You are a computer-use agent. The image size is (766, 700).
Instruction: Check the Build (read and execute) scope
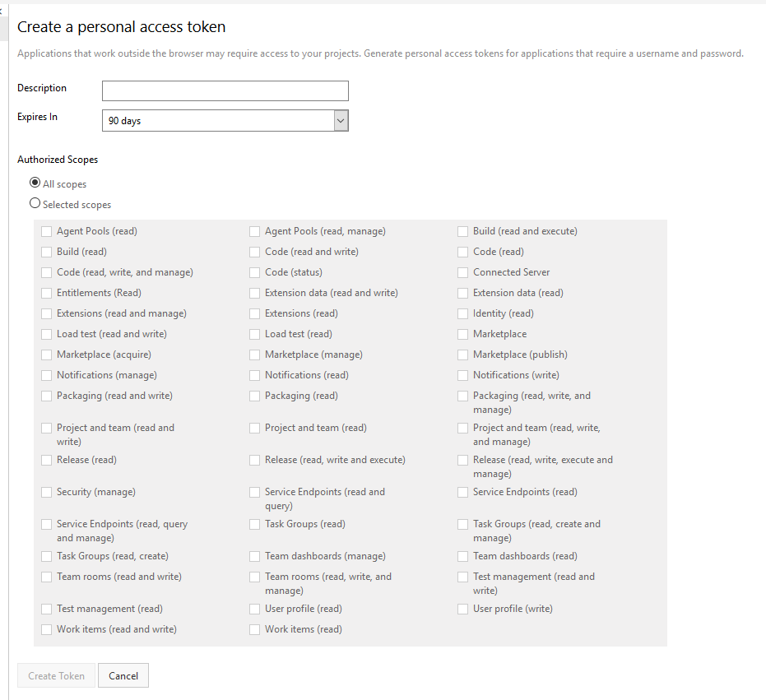(x=463, y=232)
